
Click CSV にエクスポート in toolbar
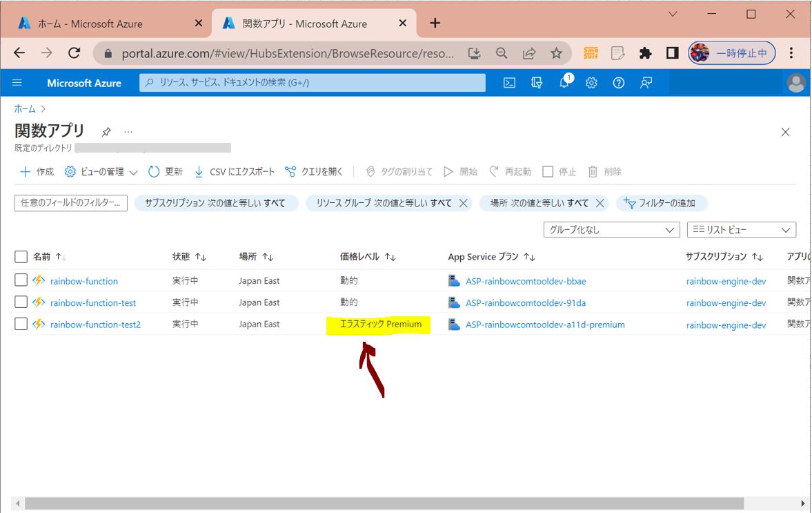(x=234, y=172)
